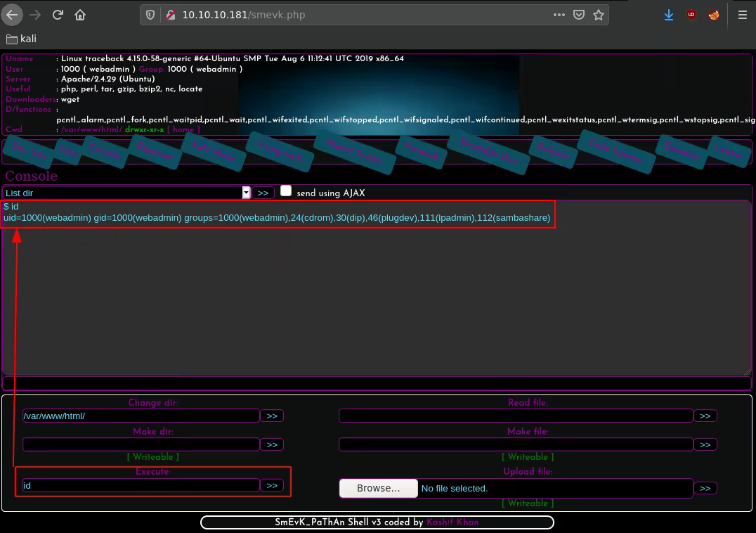
Task: Submit Change dir with >> button
Action: 272,416
